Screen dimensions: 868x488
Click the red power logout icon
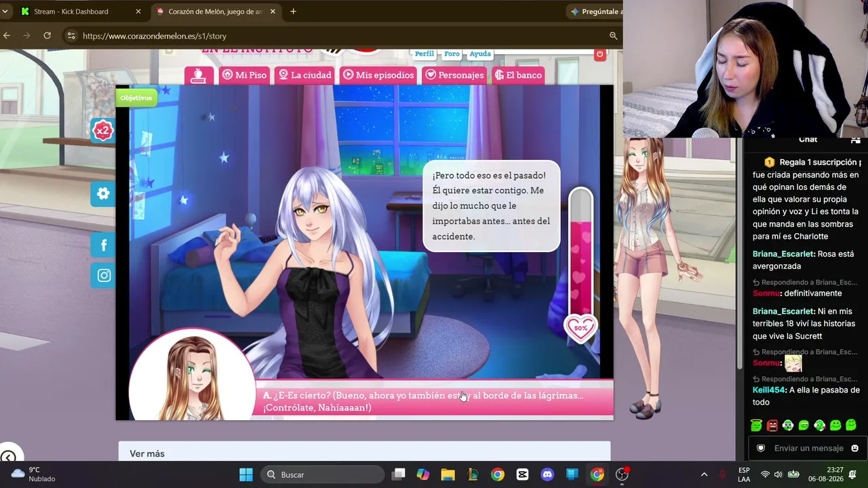(x=599, y=54)
